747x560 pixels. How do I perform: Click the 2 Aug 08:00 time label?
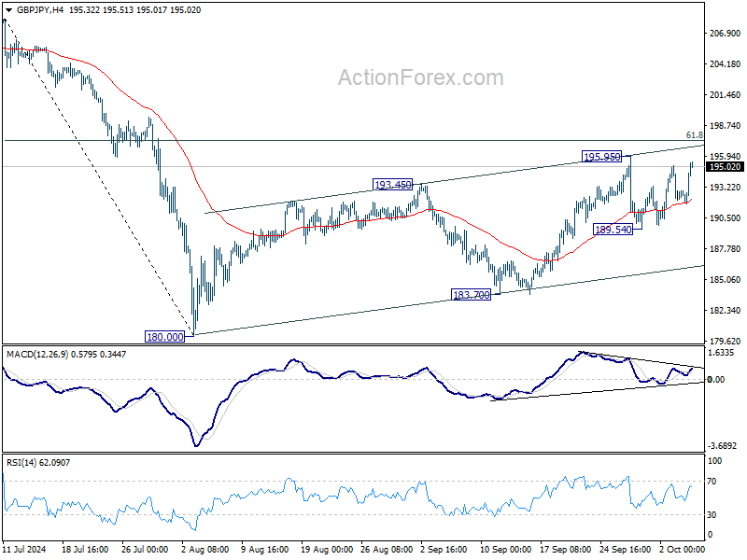pyautogui.click(x=204, y=549)
